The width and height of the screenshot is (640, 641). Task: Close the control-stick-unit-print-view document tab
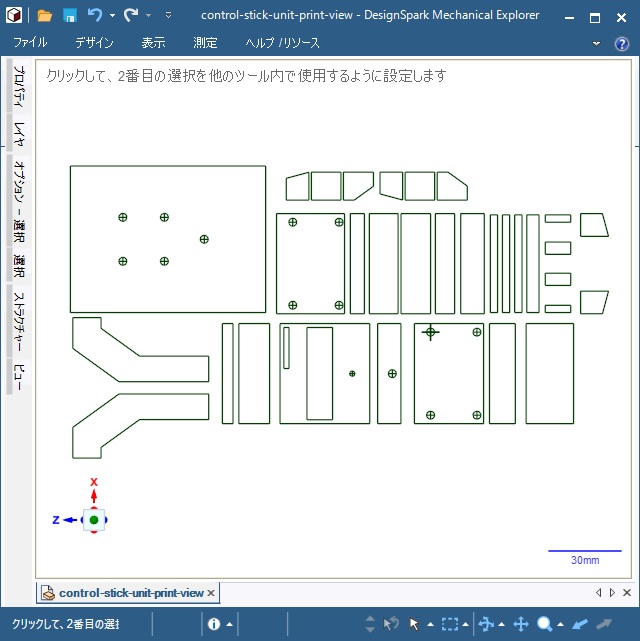(211, 593)
